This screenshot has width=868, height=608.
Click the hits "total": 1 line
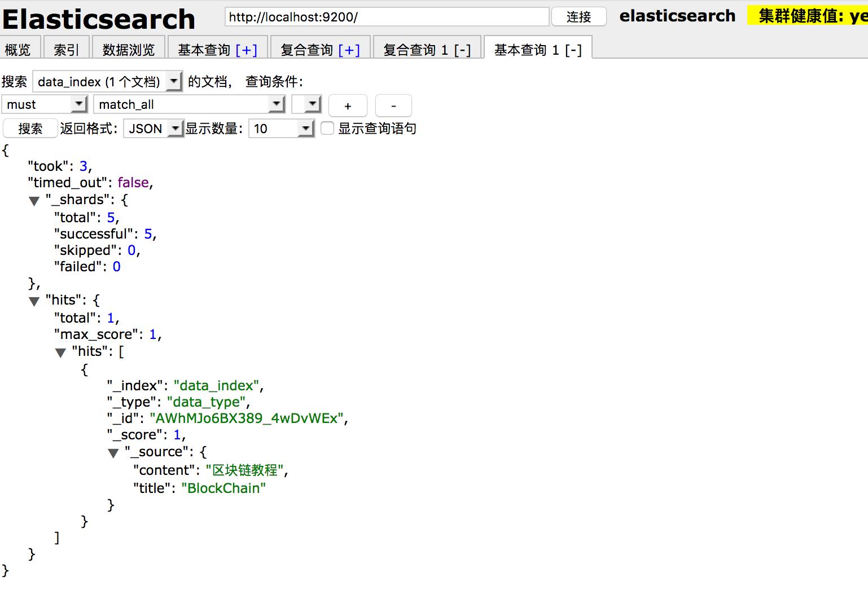pyautogui.click(x=87, y=318)
